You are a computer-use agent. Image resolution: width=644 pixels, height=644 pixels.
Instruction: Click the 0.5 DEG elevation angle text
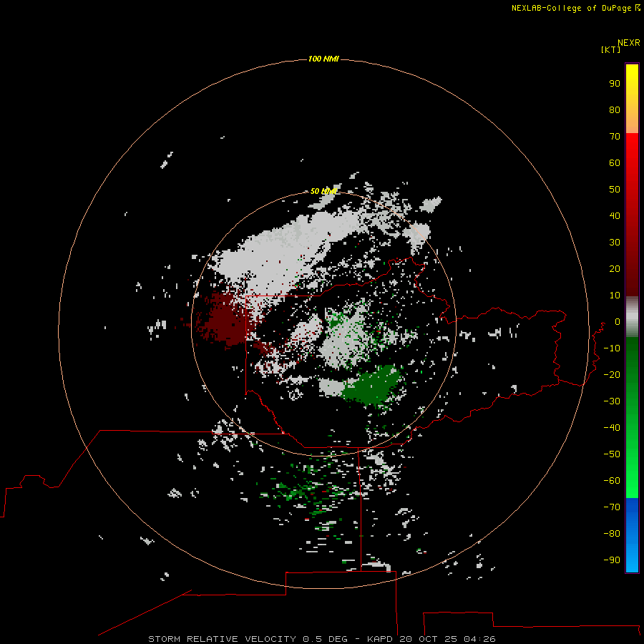pos(325,639)
